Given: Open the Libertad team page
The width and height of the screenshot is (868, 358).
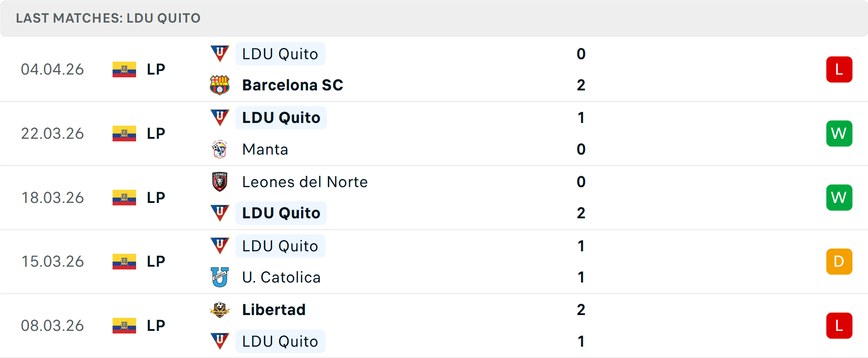Looking at the screenshot, I should pos(274,310).
